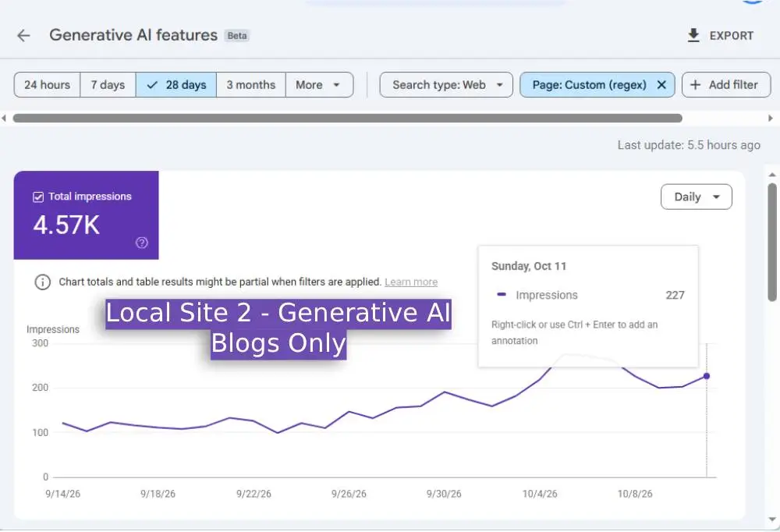Click the "Last update: 5.5 hours ago" text
780x532 pixels.
(x=689, y=145)
